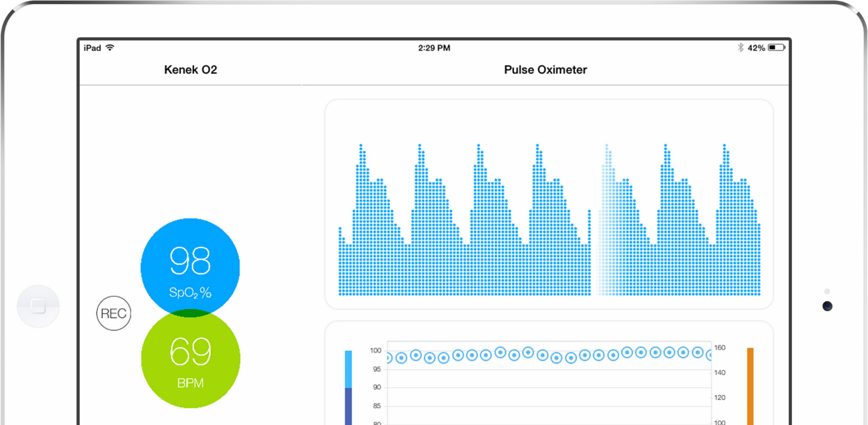Click the dark blue lower SpO2 bar segment
868x425 pixels.
(x=348, y=406)
